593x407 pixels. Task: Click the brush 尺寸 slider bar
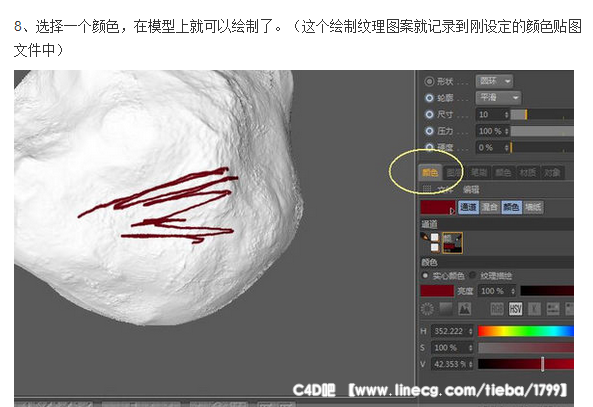[x=542, y=115]
